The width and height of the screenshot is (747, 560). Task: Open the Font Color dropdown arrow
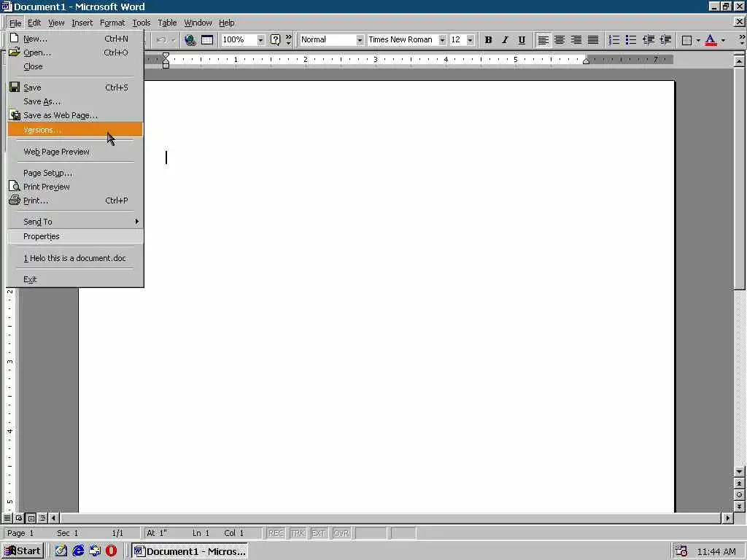(x=723, y=41)
